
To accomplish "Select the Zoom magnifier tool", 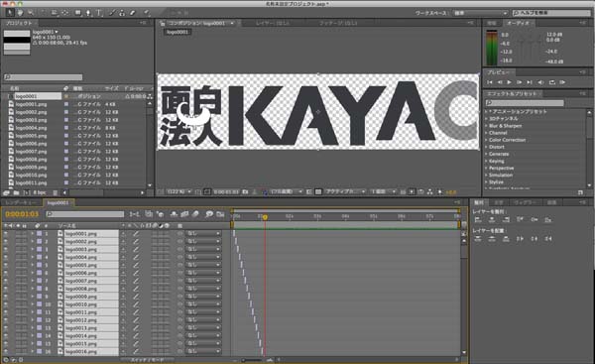I will [x=31, y=13].
